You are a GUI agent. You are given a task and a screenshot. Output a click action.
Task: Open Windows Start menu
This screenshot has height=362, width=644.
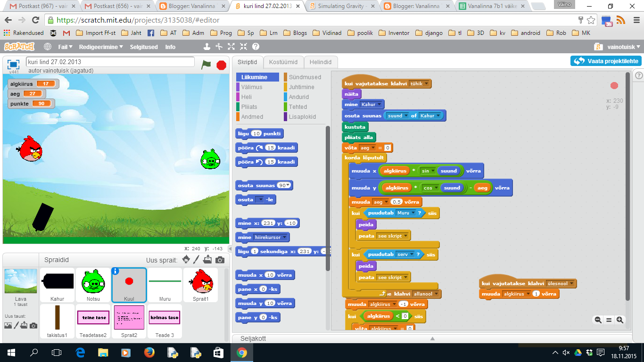tap(11, 353)
